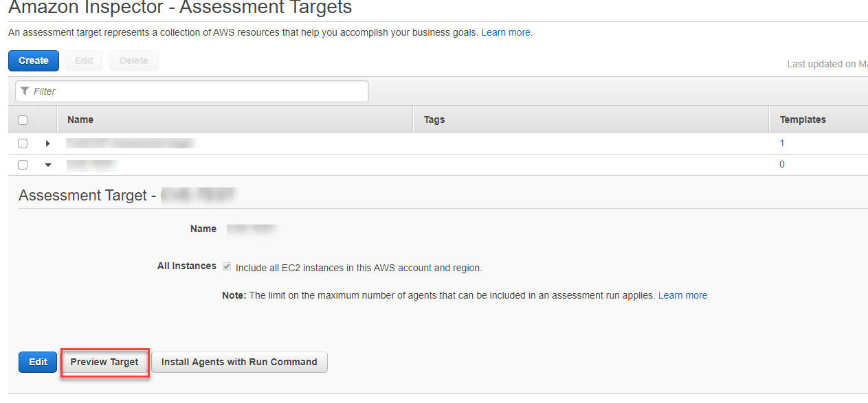
Task: Click the Create button
Action: [x=33, y=60]
